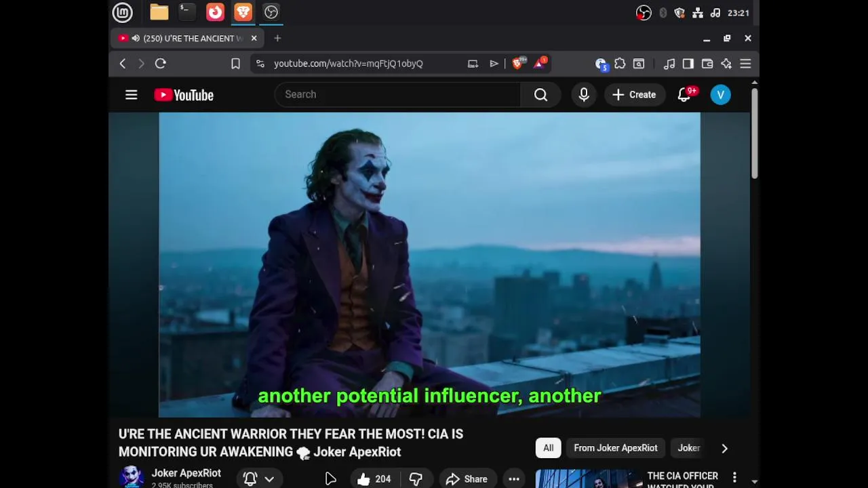868x488 pixels.
Task: Open the extension with badge 5
Action: click(x=601, y=64)
